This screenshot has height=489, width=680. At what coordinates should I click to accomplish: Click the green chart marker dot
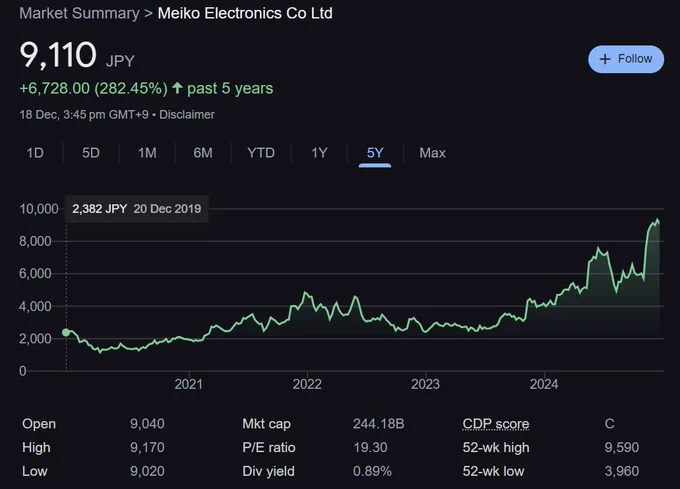point(66,333)
